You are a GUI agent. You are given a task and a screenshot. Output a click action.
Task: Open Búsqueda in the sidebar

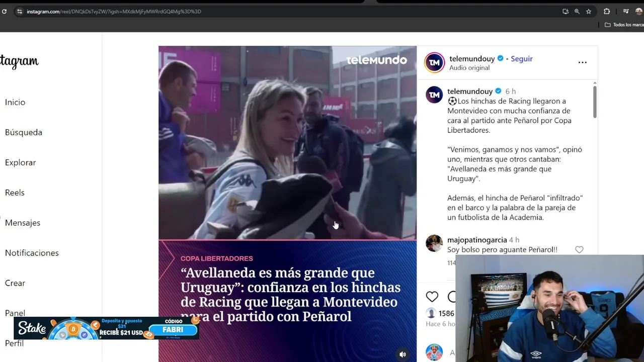coord(24,132)
